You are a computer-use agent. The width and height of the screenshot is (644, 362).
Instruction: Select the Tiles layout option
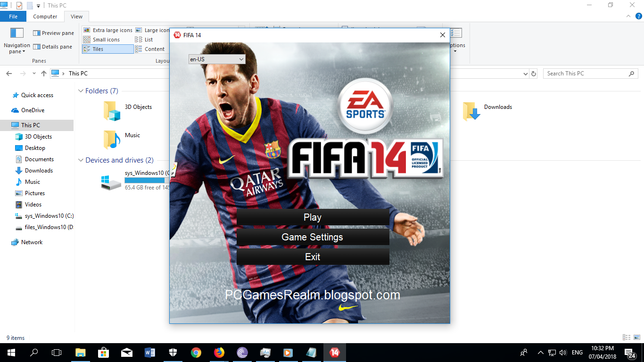coord(108,49)
